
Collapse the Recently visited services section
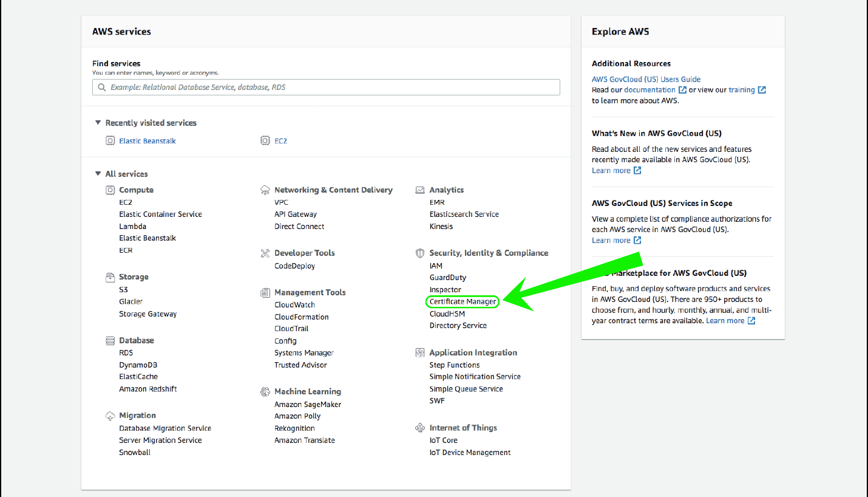[98, 123]
